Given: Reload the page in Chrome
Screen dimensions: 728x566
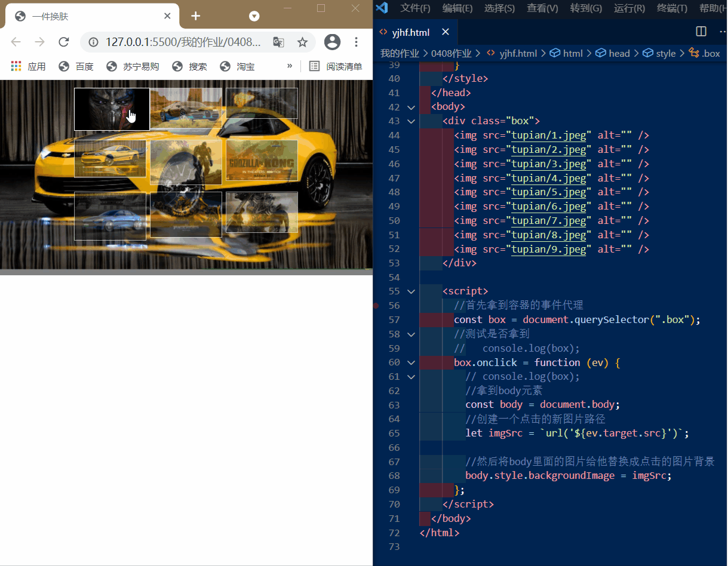Looking at the screenshot, I should click(x=64, y=42).
